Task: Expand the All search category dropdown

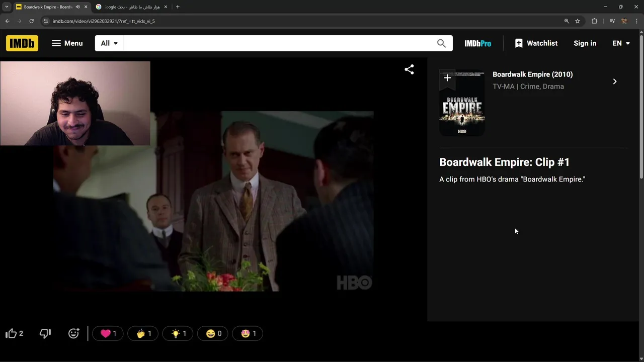Action: (x=109, y=43)
